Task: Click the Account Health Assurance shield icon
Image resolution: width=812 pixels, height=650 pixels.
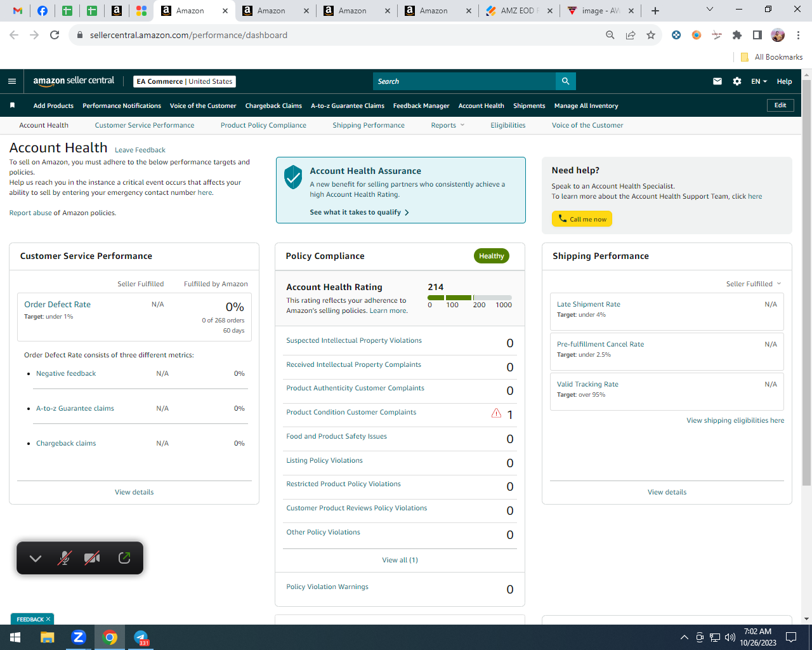Action: pos(293,177)
